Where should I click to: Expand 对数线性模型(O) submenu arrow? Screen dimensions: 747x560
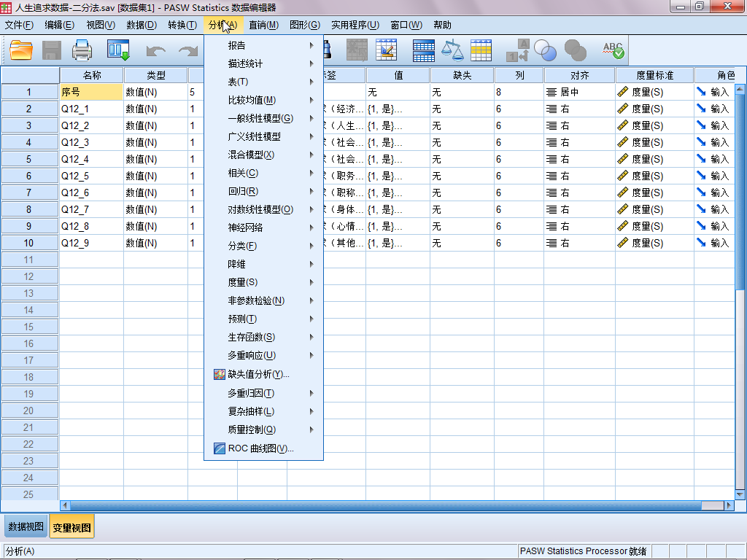tap(311, 209)
